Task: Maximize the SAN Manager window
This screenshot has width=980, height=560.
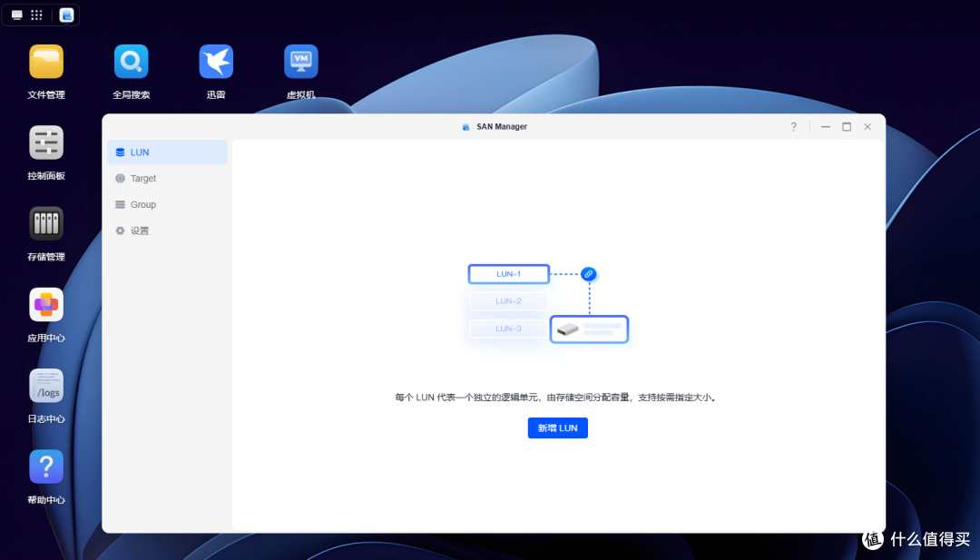Action: click(847, 127)
